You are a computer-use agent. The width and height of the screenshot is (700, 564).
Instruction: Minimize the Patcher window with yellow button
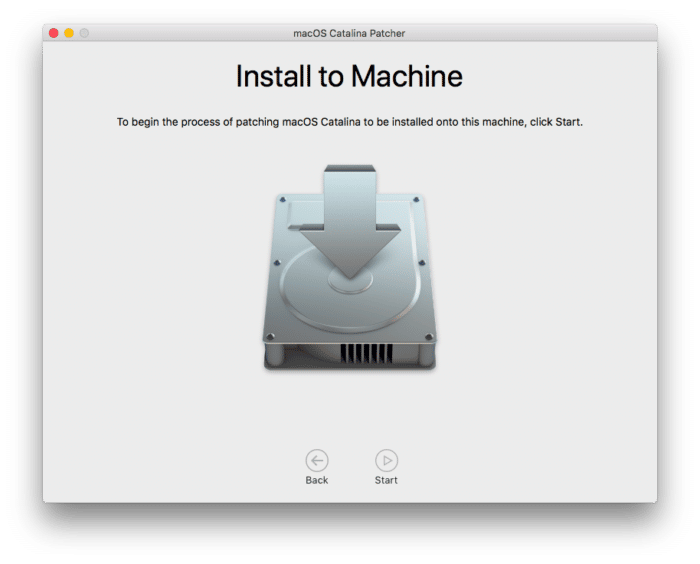[x=69, y=33]
